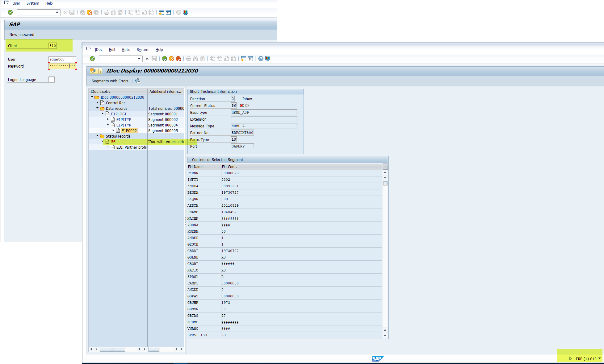
Task: Click the window menu icon left of IDoc menu
Action: (89, 49)
